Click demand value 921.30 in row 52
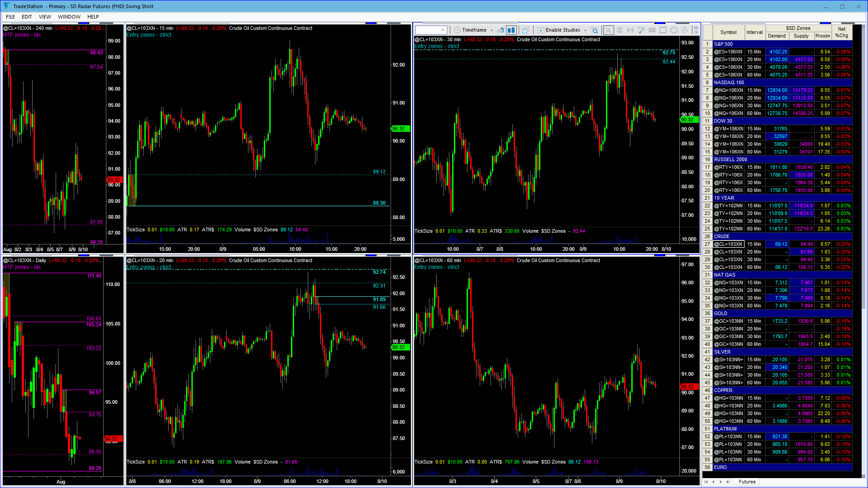 pyautogui.click(x=777, y=437)
